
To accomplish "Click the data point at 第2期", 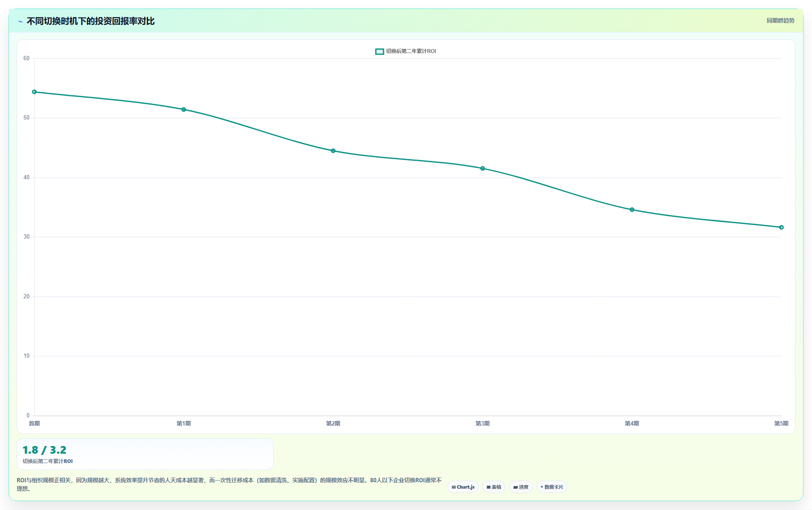I will pyautogui.click(x=333, y=151).
